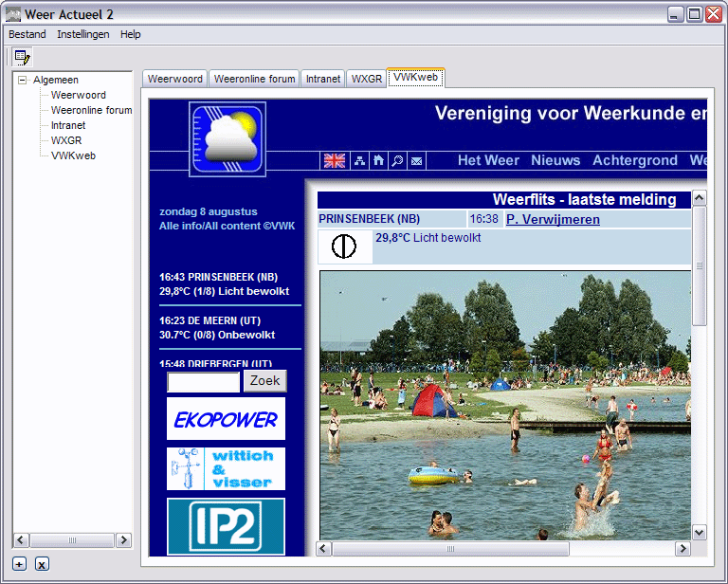This screenshot has width=728, height=584.
Task: Click the web page scroll right arrow
Action: (x=682, y=549)
